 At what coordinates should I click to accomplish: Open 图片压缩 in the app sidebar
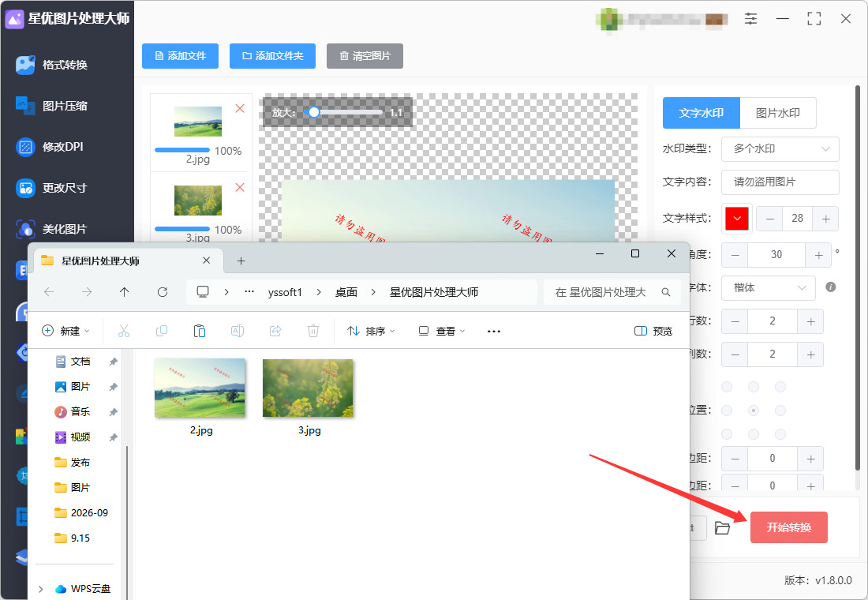(51, 106)
